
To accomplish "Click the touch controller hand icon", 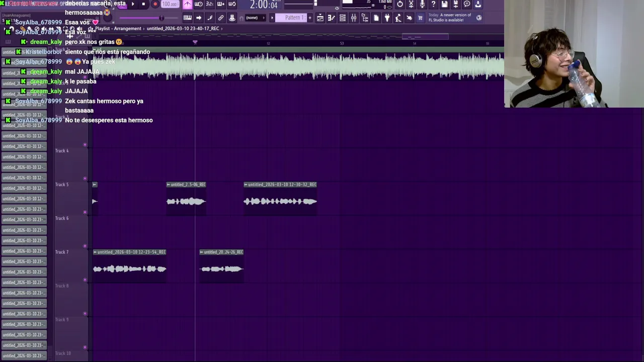I will tap(409, 18).
